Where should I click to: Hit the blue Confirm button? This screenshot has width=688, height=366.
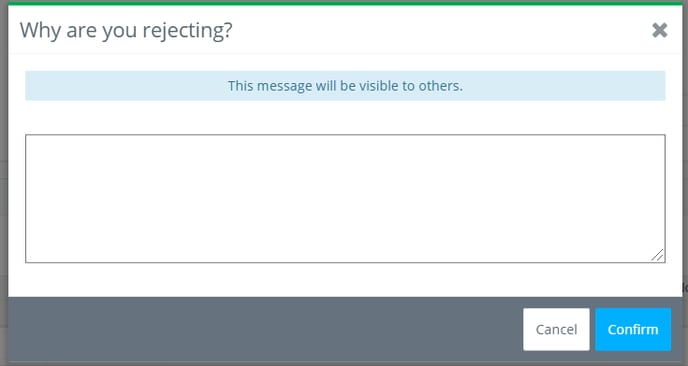[633, 329]
